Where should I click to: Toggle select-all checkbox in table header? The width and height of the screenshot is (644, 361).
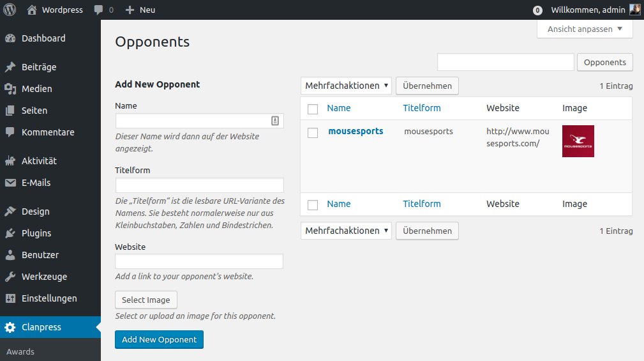pyautogui.click(x=313, y=109)
